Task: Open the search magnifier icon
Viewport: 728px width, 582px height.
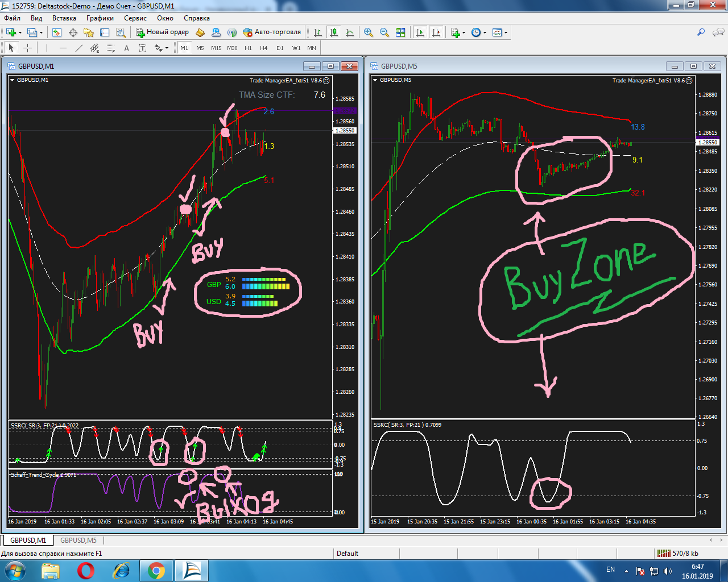Action: coord(701,32)
